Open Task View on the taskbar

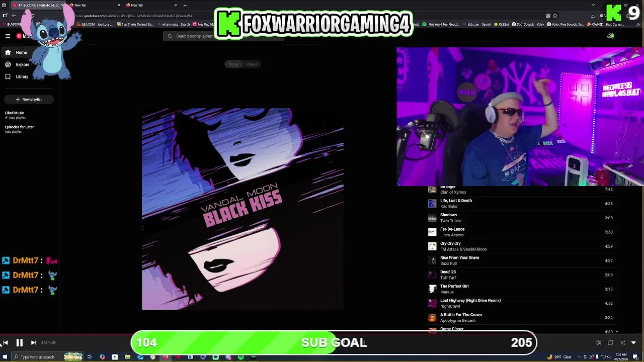pyautogui.click(x=89, y=357)
